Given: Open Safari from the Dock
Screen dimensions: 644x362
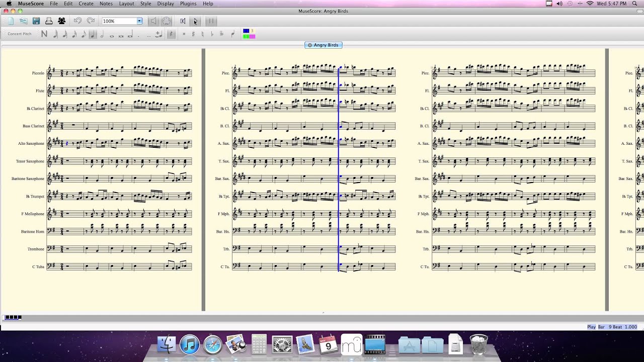Looking at the screenshot, I should [213, 344].
